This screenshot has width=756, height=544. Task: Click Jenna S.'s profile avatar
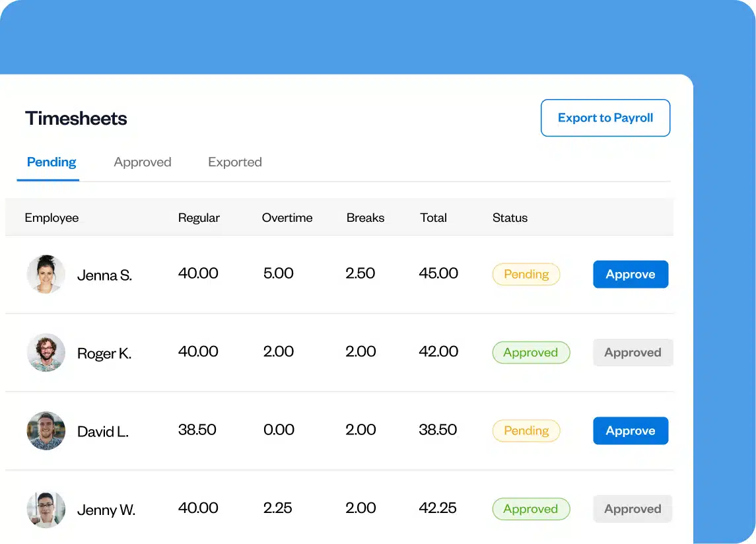[x=46, y=274]
